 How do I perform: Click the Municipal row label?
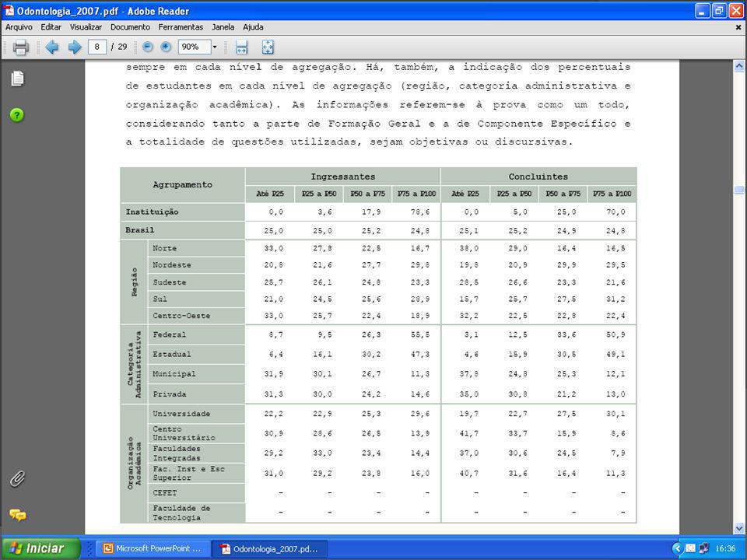[x=174, y=374]
